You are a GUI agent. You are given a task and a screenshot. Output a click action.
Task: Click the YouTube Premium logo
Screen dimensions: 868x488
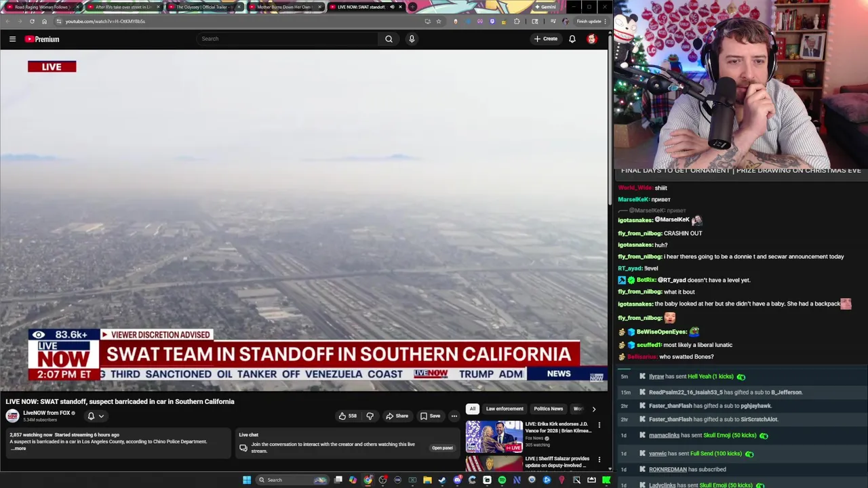(x=42, y=39)
